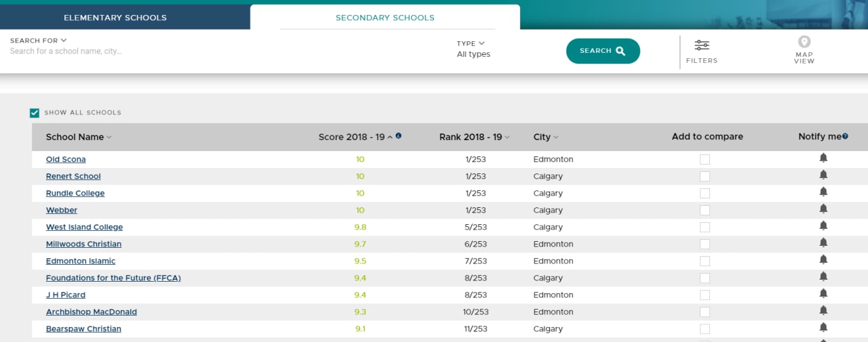Image resolution: width=868 pixels, height=342 pixels.
Task: Open Foundations for the Future (FFCA) link
Action: pyautogui.click(x=113, y=278)
